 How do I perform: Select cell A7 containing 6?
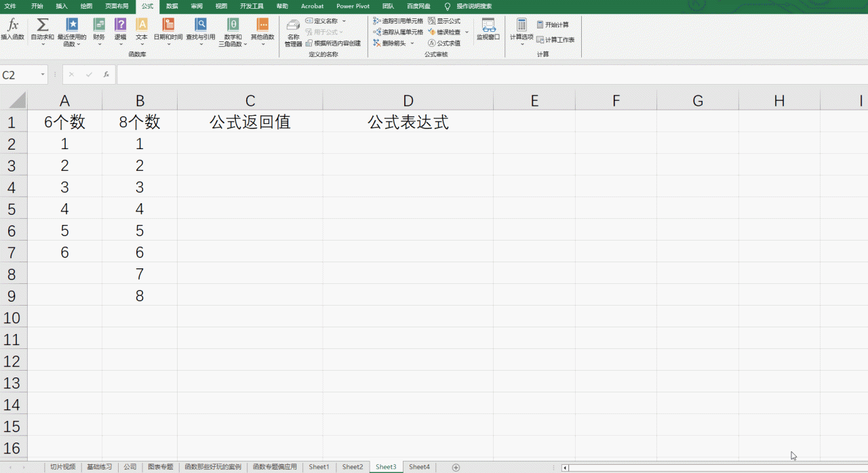point(64,252)
